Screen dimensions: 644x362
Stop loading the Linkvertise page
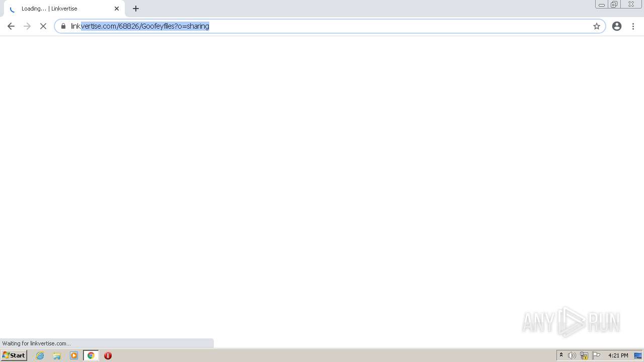pos(43,26)
